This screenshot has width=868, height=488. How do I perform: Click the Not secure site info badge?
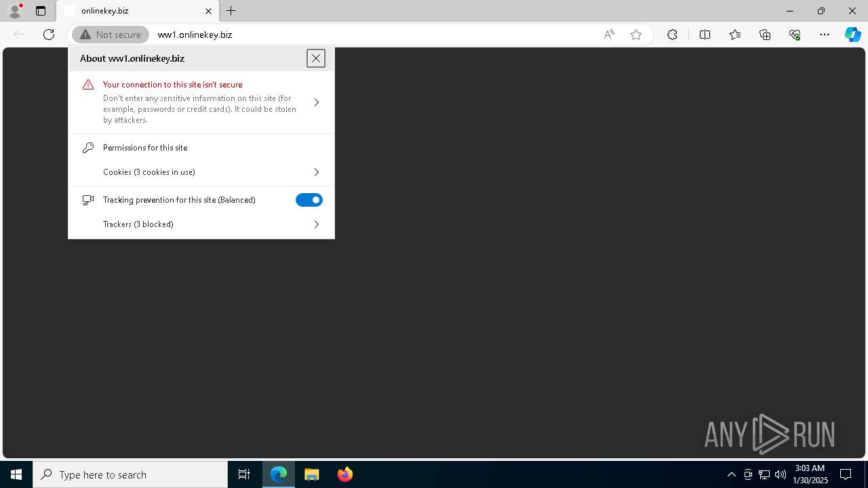pos(111,35)
